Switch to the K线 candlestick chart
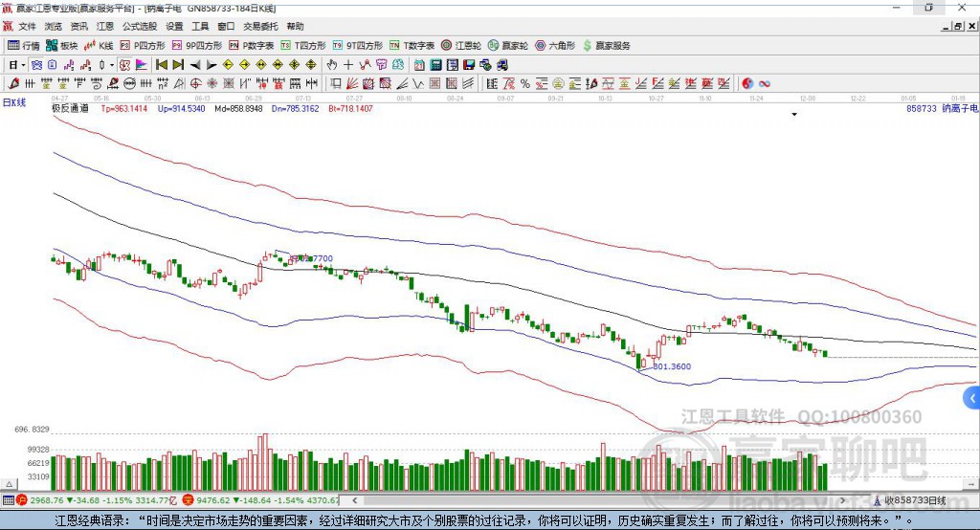Image resolution: width=980 pixels, height=530 pixels. [x=99, y=46]
